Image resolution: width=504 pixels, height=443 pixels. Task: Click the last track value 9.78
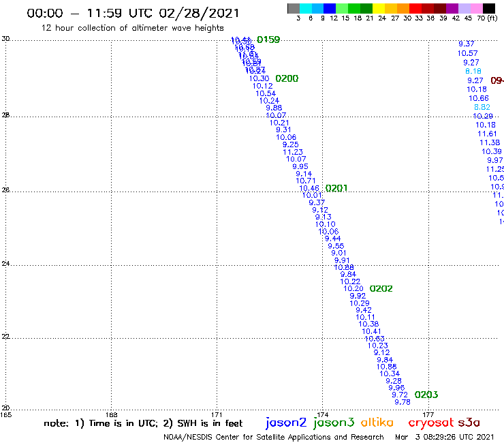pos(403,402)
